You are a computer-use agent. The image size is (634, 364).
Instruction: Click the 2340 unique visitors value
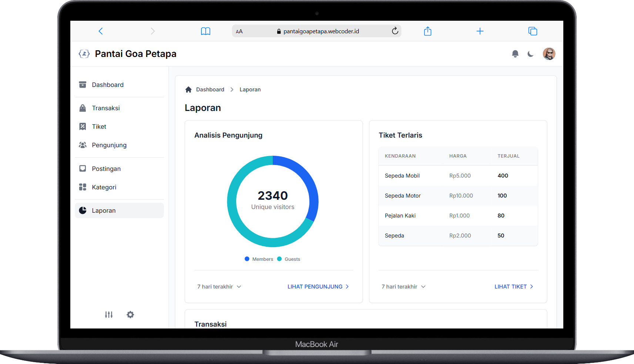coord(273,195)
